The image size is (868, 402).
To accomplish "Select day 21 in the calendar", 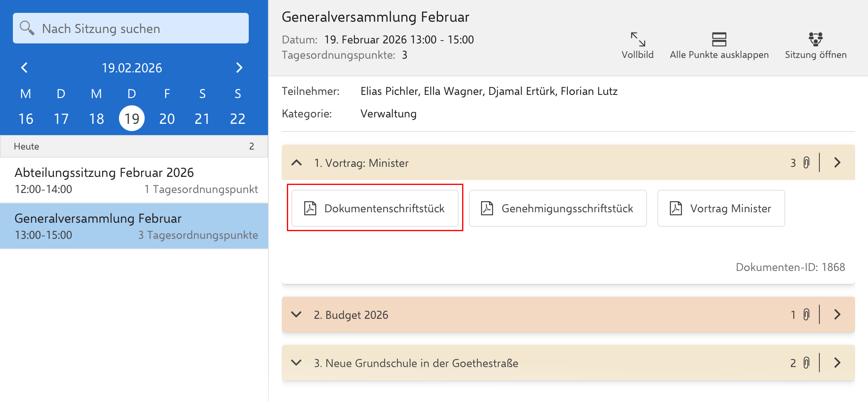I will 202,119.
